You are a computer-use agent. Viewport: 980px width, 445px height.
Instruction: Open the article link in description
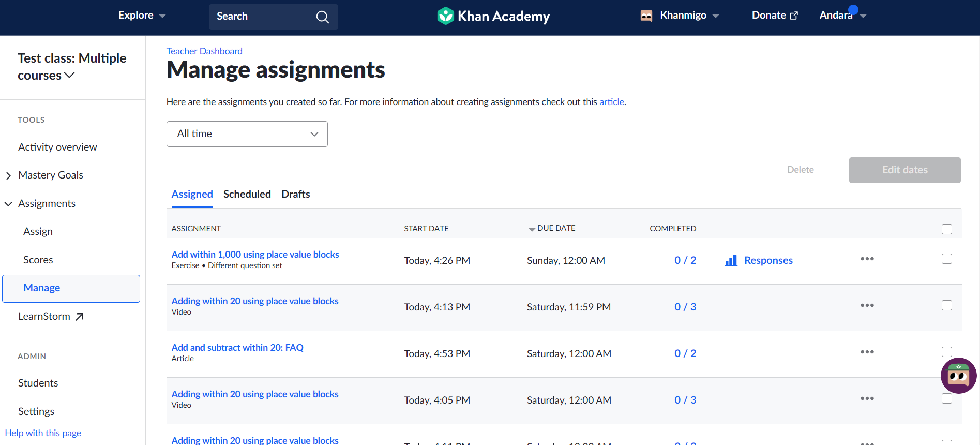coord(611,102)
